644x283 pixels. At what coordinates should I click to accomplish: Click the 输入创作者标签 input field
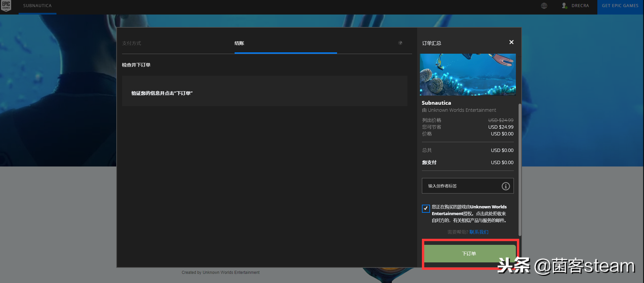click(x=468, y=186)
